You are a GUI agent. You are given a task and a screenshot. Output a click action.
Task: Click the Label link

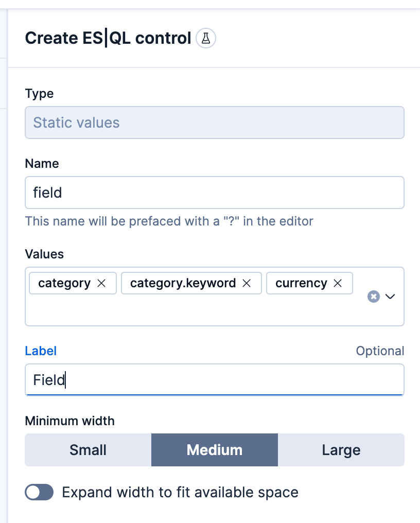[41, 351]
